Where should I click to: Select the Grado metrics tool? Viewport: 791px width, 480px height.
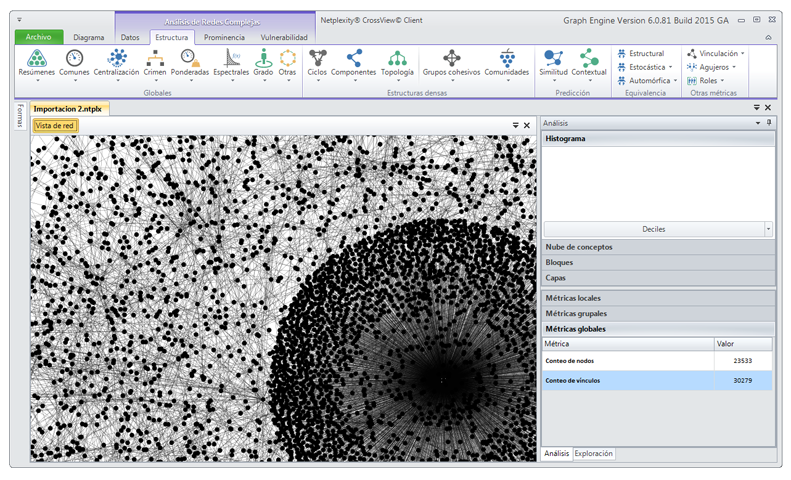pyautogui.click(x=263, y=65)
